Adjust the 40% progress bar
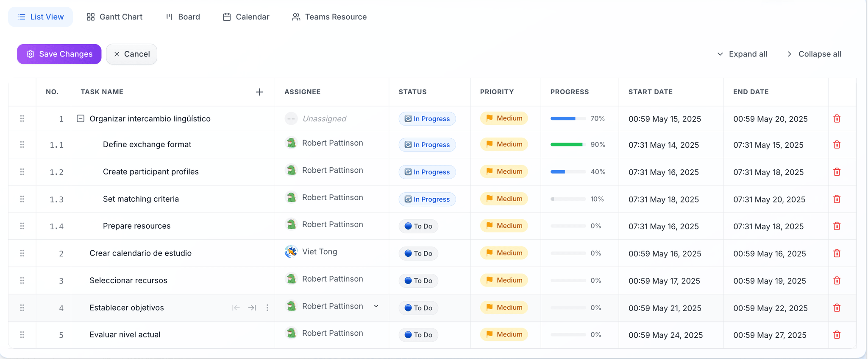Screen dimensions: 868x359 click(x=568, y=172)
